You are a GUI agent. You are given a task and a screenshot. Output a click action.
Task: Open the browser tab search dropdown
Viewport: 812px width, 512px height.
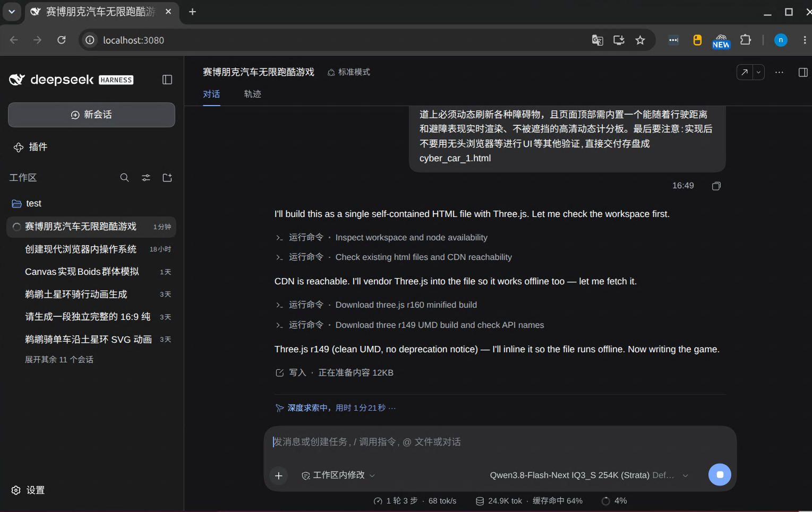12,12
